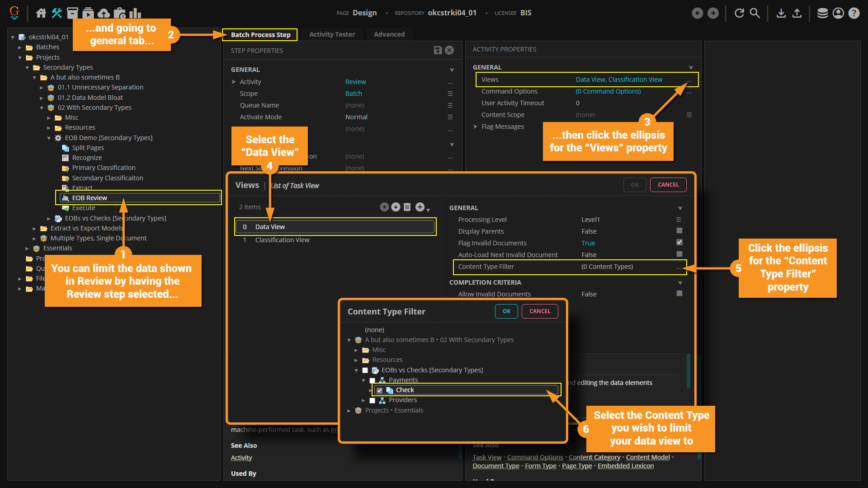Open the Advanced tab

[389, 34]
